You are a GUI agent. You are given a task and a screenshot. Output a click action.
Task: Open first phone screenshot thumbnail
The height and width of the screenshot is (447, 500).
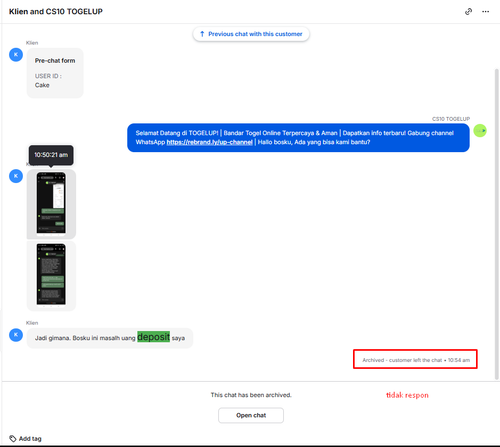click(51, 204)
